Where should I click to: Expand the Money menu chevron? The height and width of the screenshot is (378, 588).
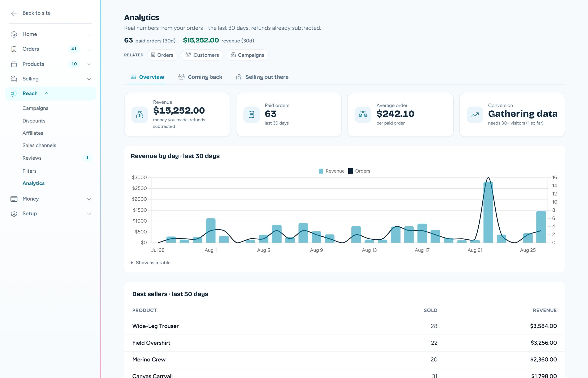89,199
